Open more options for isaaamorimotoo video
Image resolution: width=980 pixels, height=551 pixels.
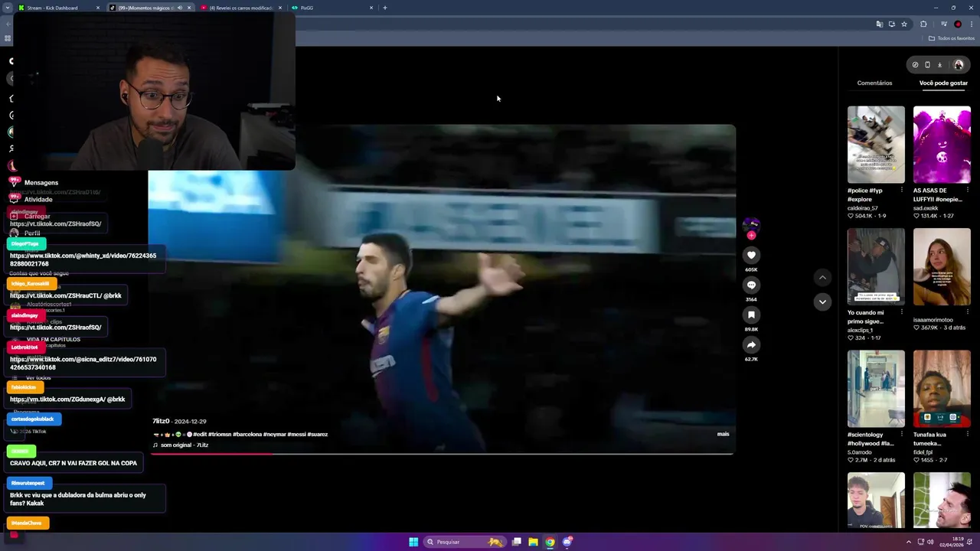point(967,312)
